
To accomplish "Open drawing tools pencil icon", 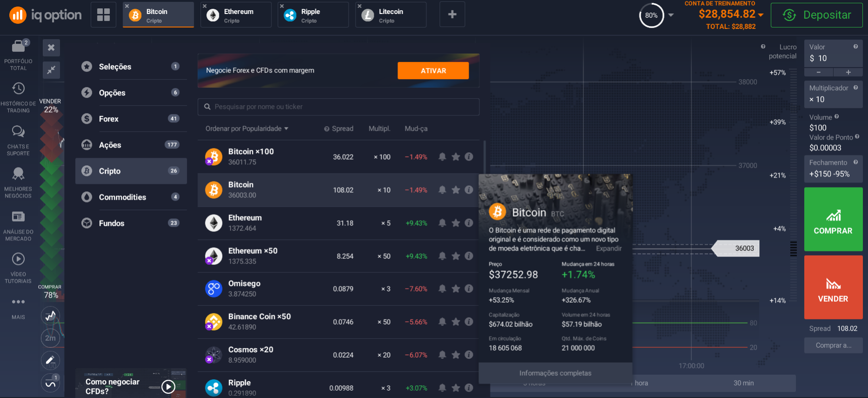I will (51, 360).
